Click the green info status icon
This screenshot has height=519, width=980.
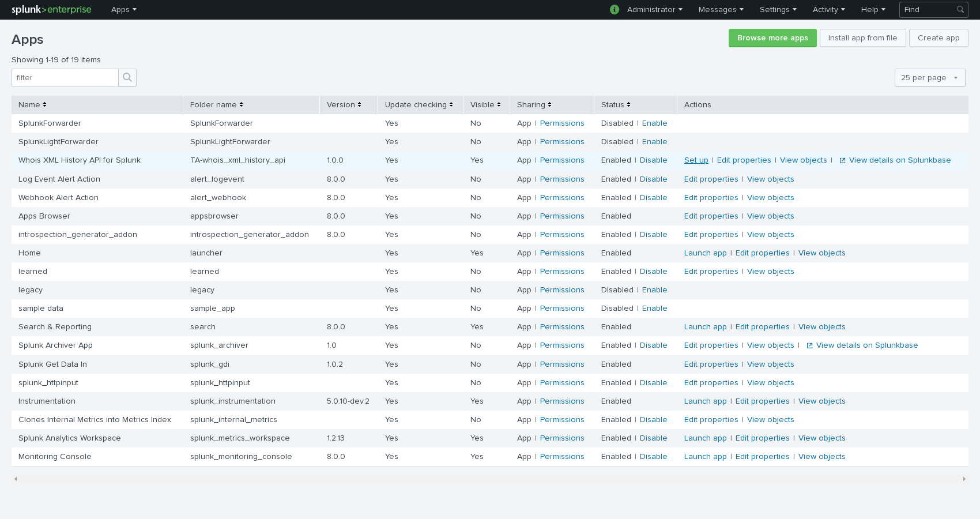tap(615, 9)
